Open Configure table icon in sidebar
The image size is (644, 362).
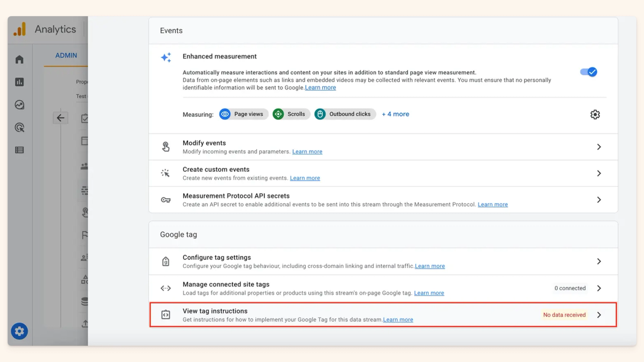click(19, 150)
